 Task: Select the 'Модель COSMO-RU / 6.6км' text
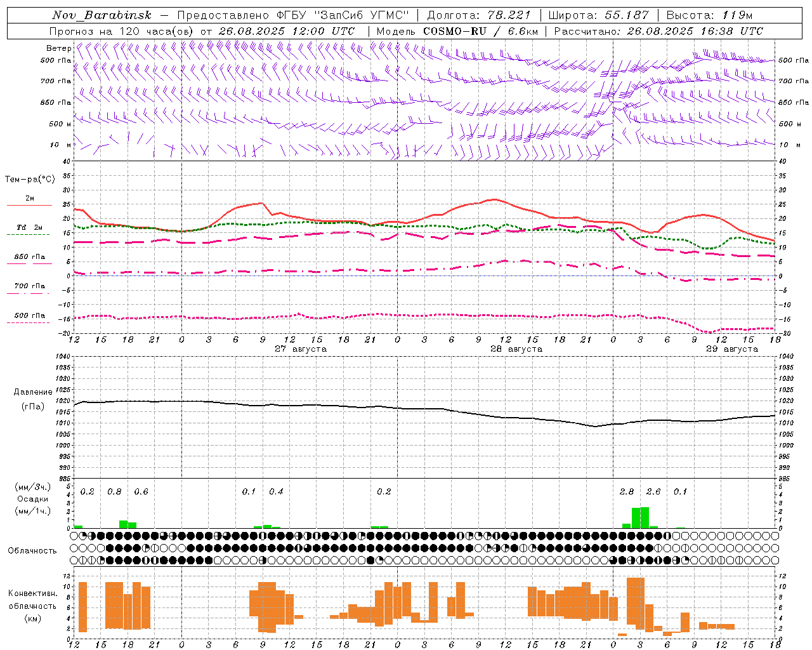point(457,31)
